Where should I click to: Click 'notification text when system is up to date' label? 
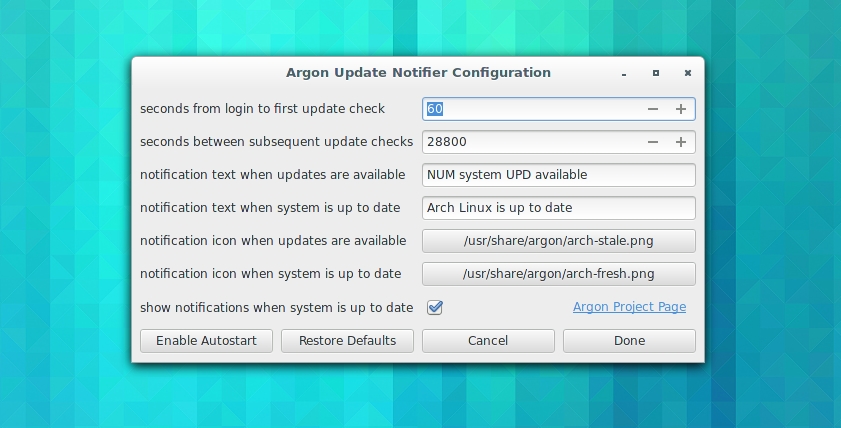pos(270,208)
